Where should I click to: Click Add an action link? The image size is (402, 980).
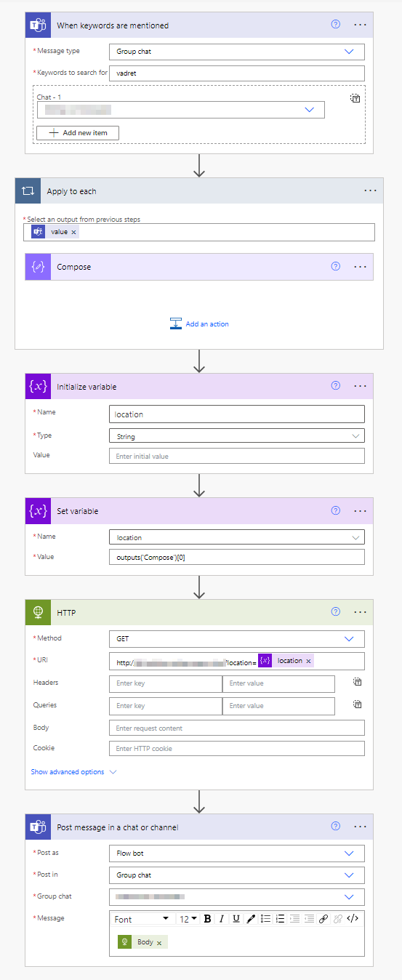pyautogui.click(x=199, y=324)
